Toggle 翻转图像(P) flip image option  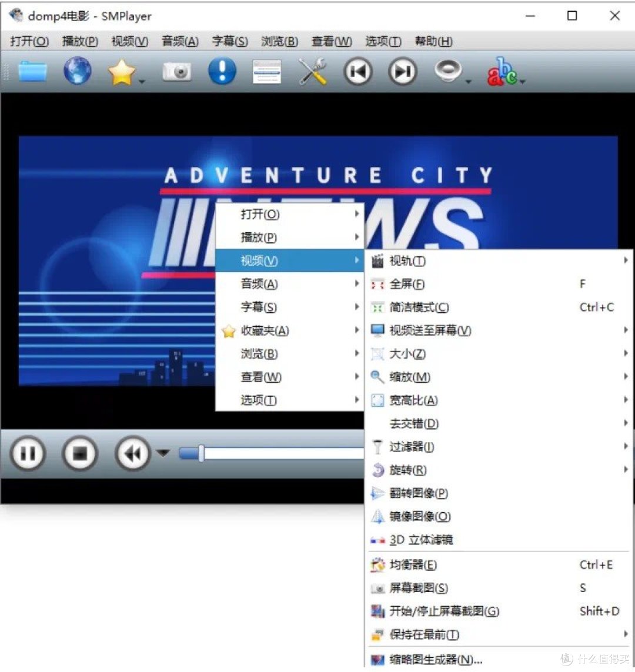click(418, 493)
